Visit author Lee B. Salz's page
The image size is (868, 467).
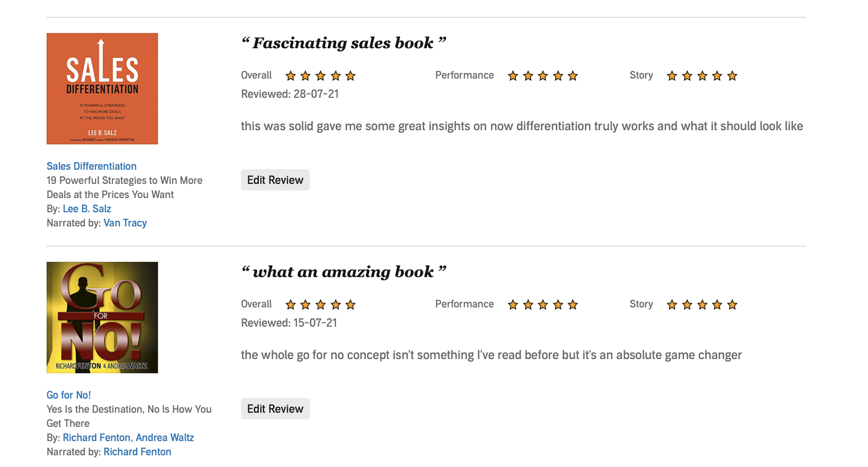pos(87,208)
